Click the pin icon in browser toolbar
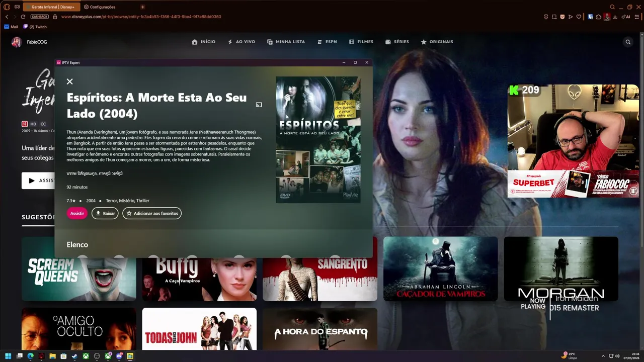The height and width of the screenshot is (362, 644). [x=546, y=17]
